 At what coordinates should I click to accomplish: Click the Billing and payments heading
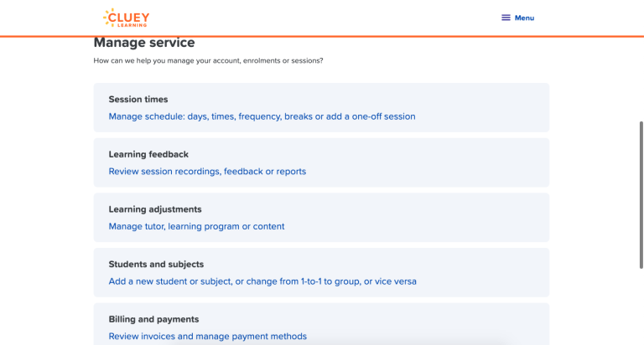point(153,319)
